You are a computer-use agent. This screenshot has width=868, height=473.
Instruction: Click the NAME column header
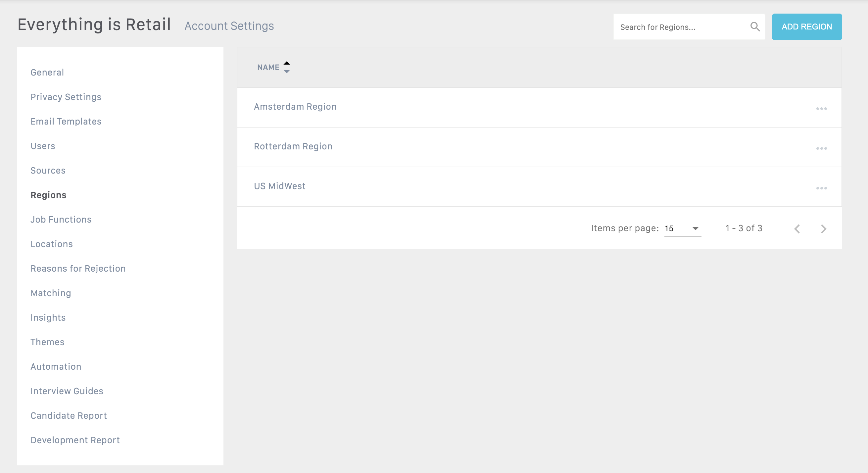(268, 68)
